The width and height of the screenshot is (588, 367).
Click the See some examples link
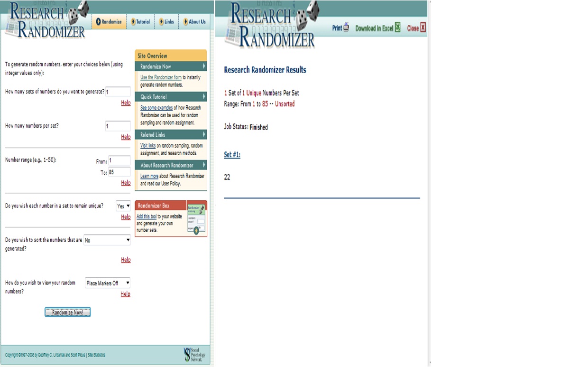click(x=156, y=108)
